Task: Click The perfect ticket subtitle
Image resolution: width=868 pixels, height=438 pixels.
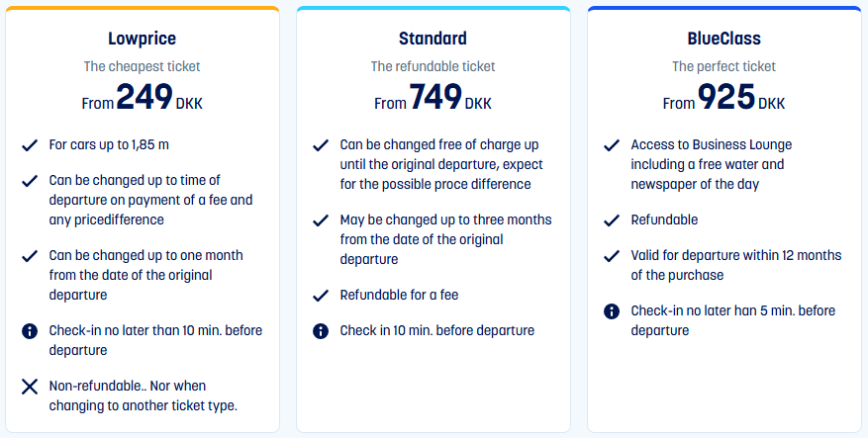Action: point(724,66)
